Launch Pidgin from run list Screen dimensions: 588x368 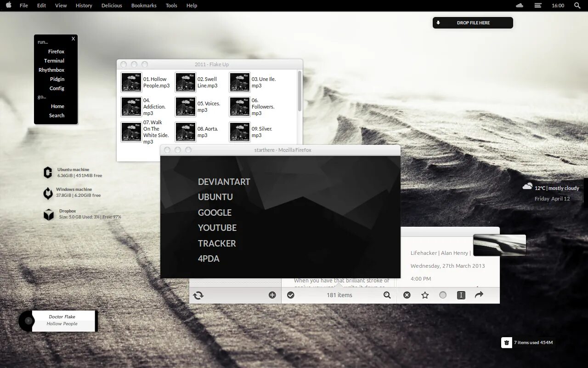pos(57,79)
